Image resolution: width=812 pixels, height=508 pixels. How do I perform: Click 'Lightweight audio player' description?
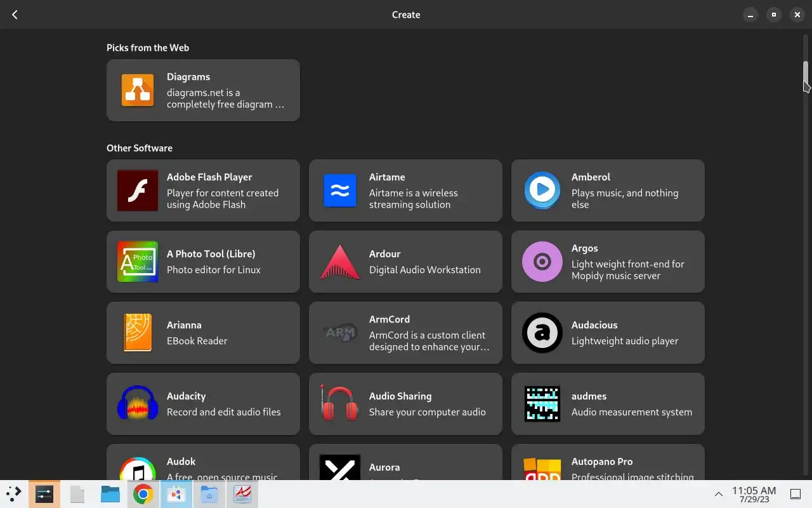625,341
